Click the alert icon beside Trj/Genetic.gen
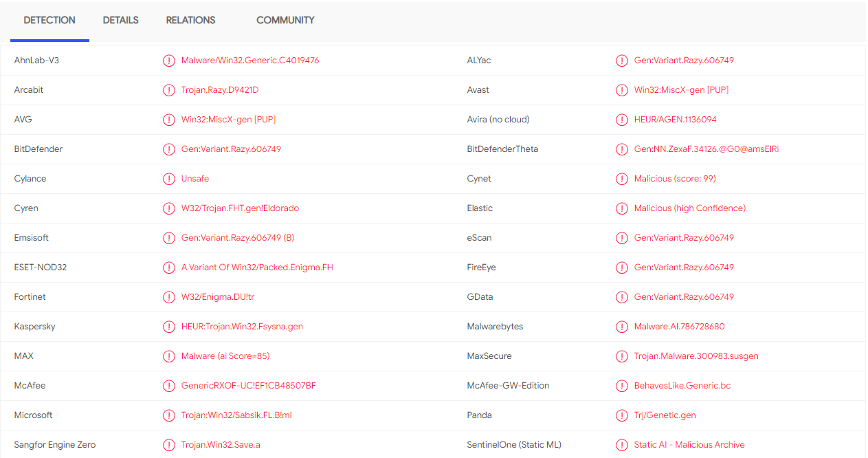 coord(622,415)
